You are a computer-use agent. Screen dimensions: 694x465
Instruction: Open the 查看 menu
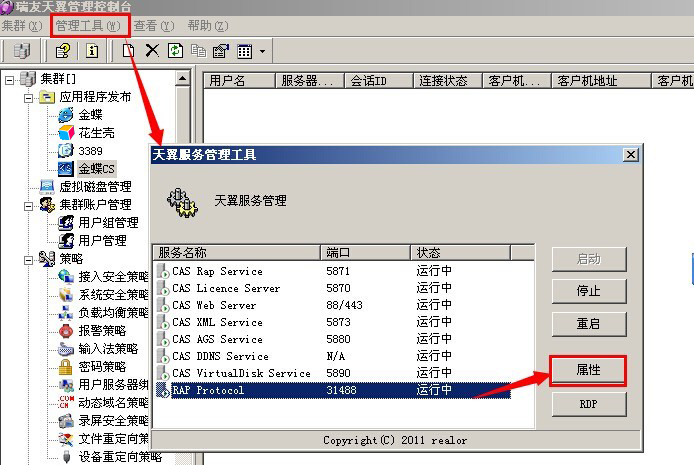pos(154,26)
